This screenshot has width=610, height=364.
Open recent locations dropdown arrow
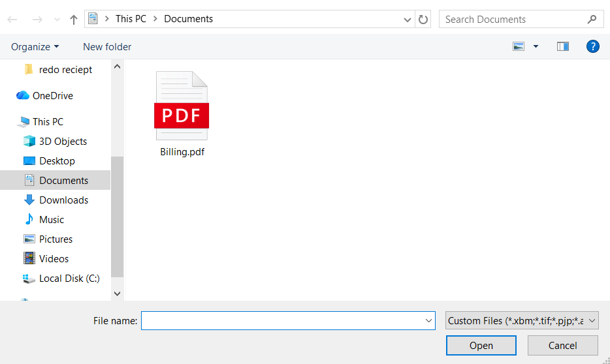tap(57, 20)
